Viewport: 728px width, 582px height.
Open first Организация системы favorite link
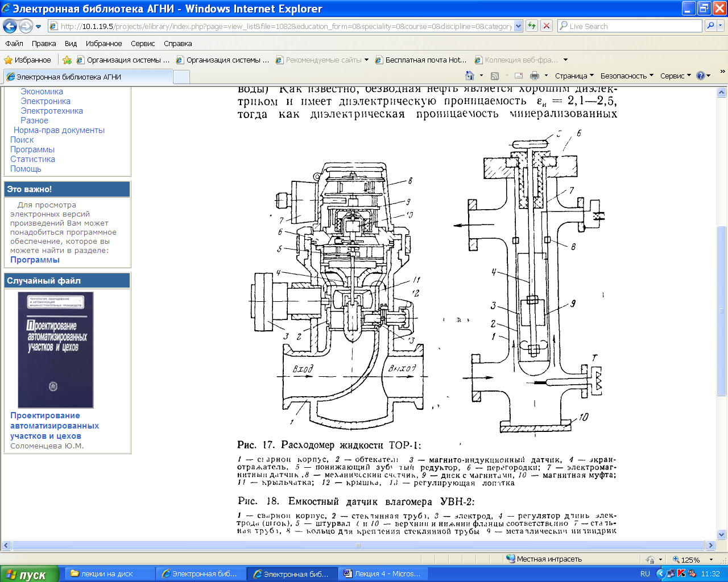click(123, 60)
